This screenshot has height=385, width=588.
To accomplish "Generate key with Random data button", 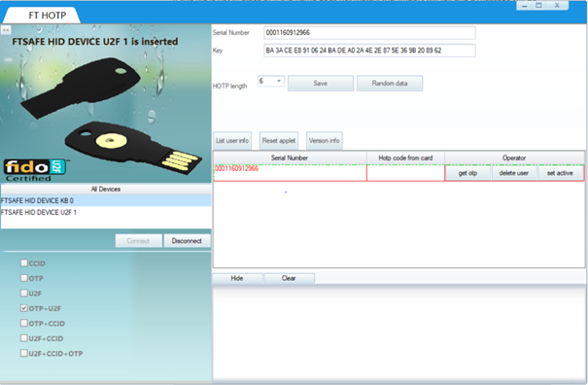I will (390, 84).
